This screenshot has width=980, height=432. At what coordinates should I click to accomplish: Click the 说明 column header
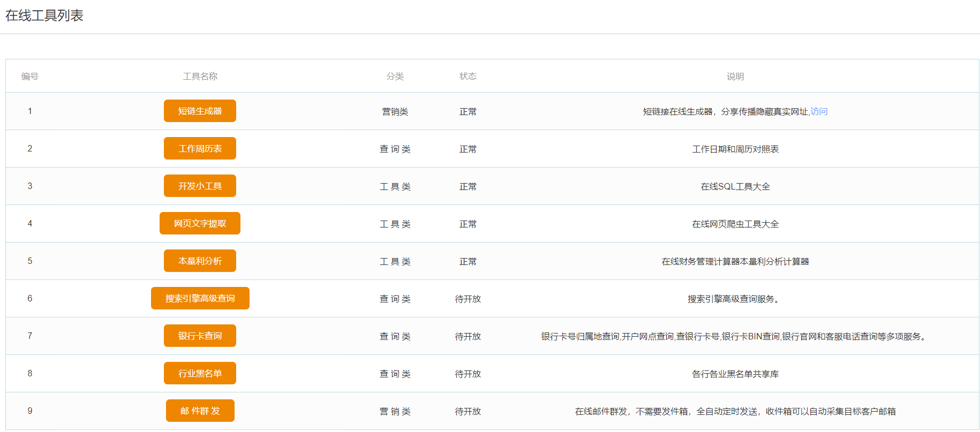[x=735, y=77]
